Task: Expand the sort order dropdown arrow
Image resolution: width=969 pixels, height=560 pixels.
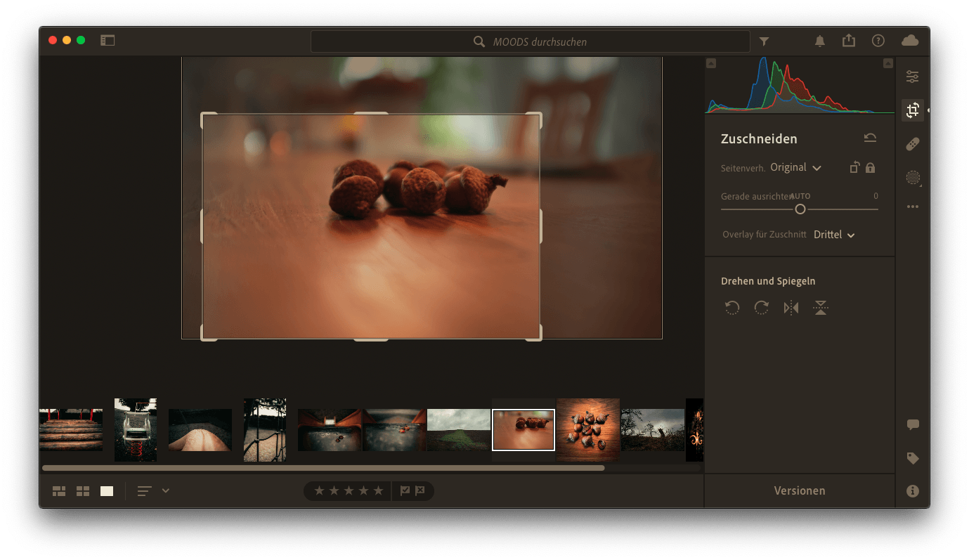Action: [166, 490]
